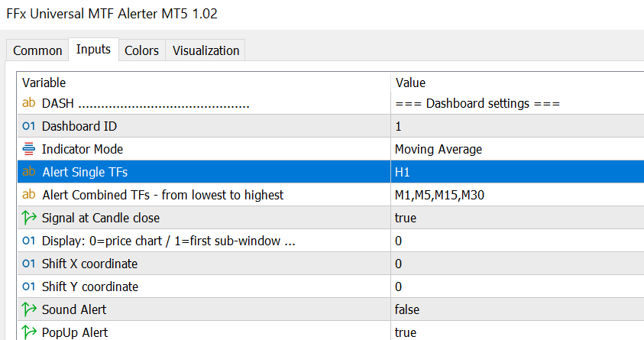The height and width of the screenshot is (340, 644).
Task: Click the integer icon next to Dashboard ID
Action: point(29,126)
